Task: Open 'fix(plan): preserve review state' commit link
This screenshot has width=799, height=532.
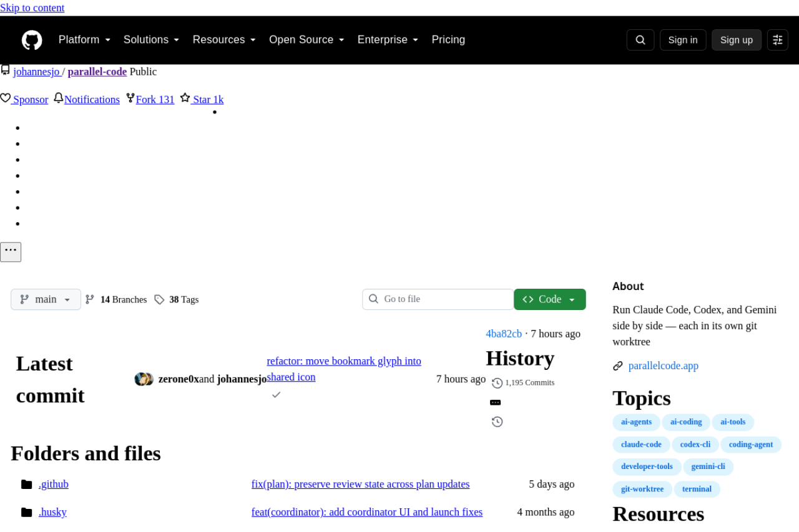Action: coord(361,484)
